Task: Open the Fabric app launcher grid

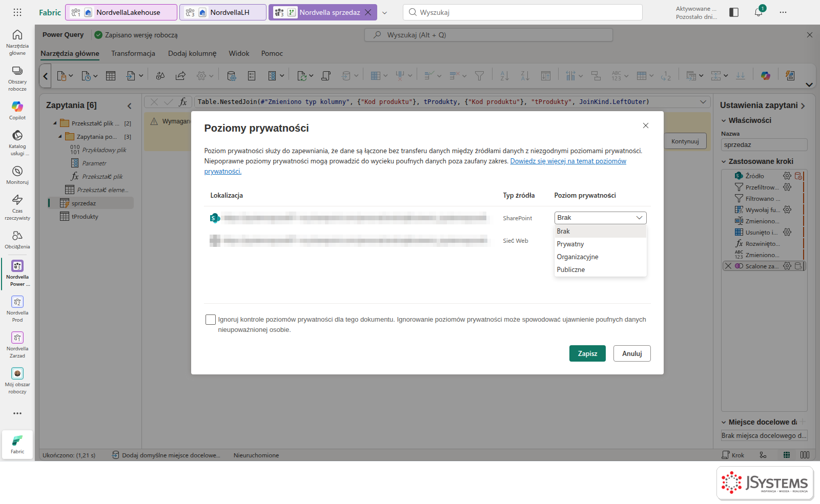Action: [x=17, y=12]
